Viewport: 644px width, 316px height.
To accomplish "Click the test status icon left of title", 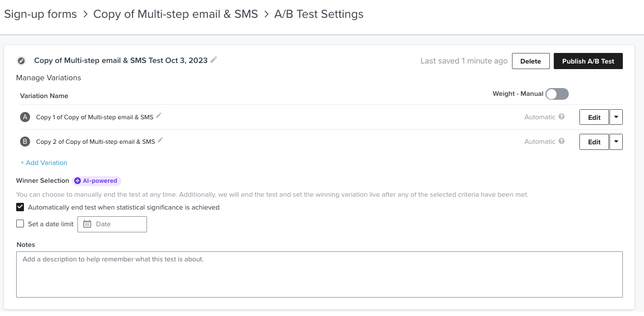I will coord(22,61).
